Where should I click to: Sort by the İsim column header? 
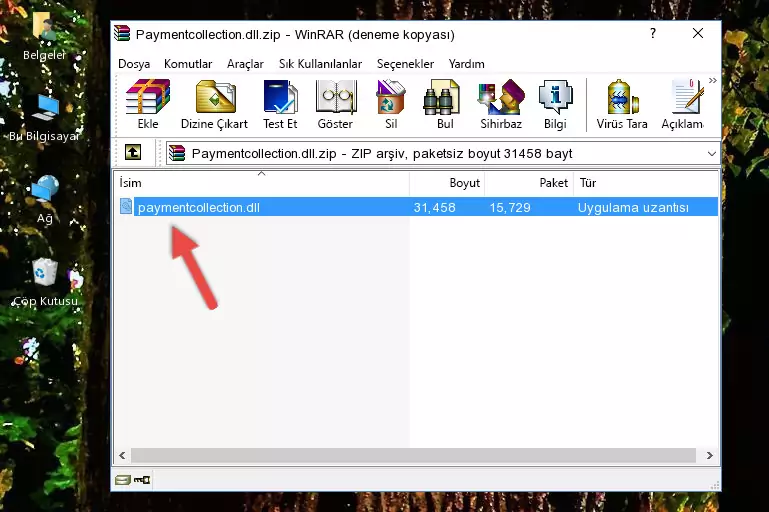[x=262, y=183]
